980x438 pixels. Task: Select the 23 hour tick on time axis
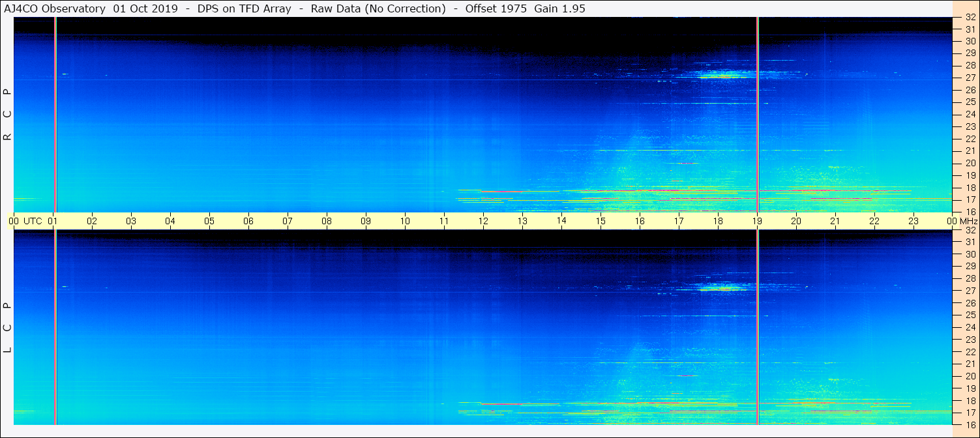click(x=913, y=221)
